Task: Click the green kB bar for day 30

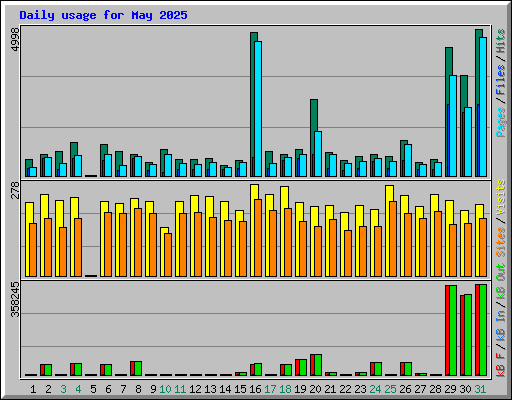Action: click(468, 335)
